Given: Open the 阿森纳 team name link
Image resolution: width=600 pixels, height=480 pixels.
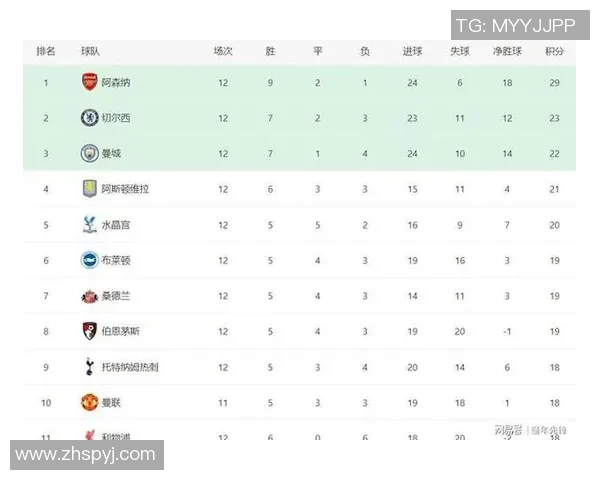Looking at the screenshot, I should point(116,83).
